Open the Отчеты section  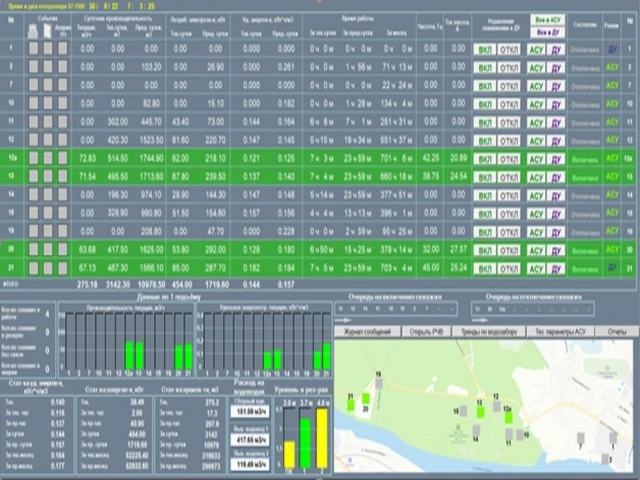pyautogui.click(x=617, y=331)
